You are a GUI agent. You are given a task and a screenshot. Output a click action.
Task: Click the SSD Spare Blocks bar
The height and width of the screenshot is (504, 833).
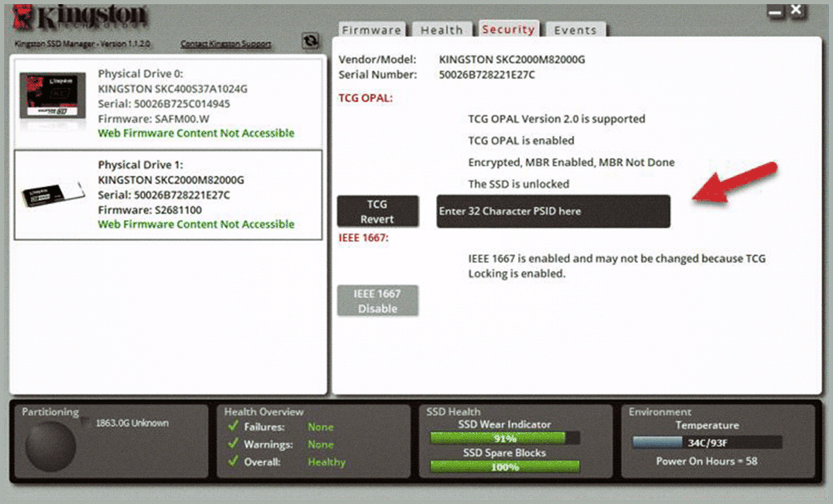point(505,467)
